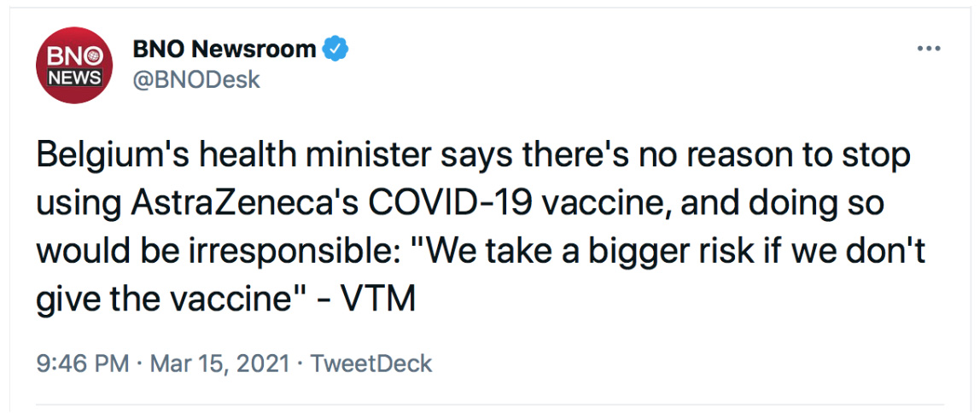
Task: Click the horizontal divider below the timestamp
Action: point(490,404)
